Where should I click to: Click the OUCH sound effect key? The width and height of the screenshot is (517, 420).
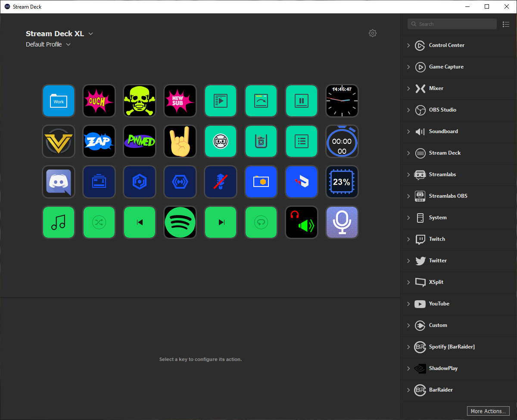[x=99, y=101]
